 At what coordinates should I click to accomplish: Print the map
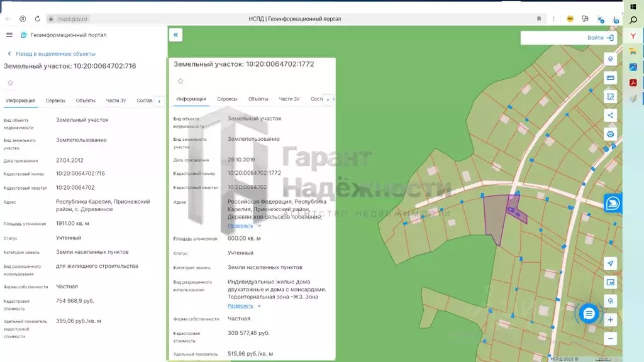click(609, 134)
